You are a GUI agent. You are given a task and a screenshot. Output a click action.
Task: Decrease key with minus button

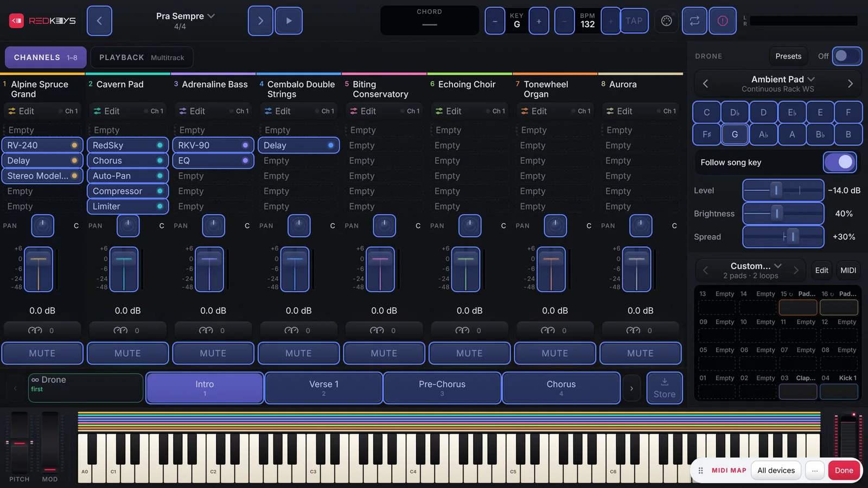click(x=495, y=21)
